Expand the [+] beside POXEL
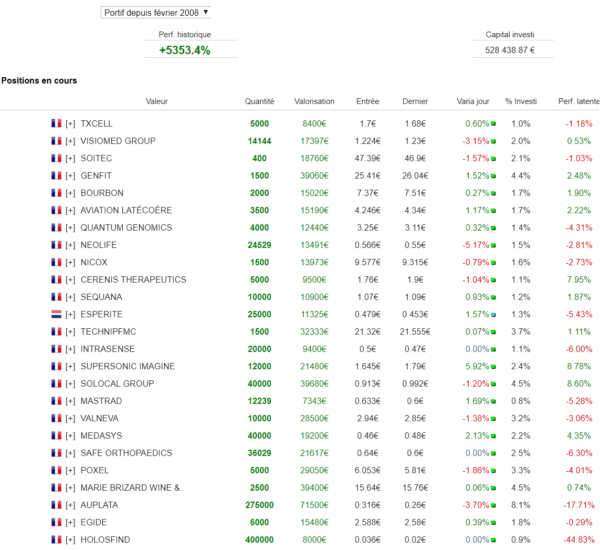The width and height of the screenshot is (600, 550). [x=70, y=470]
